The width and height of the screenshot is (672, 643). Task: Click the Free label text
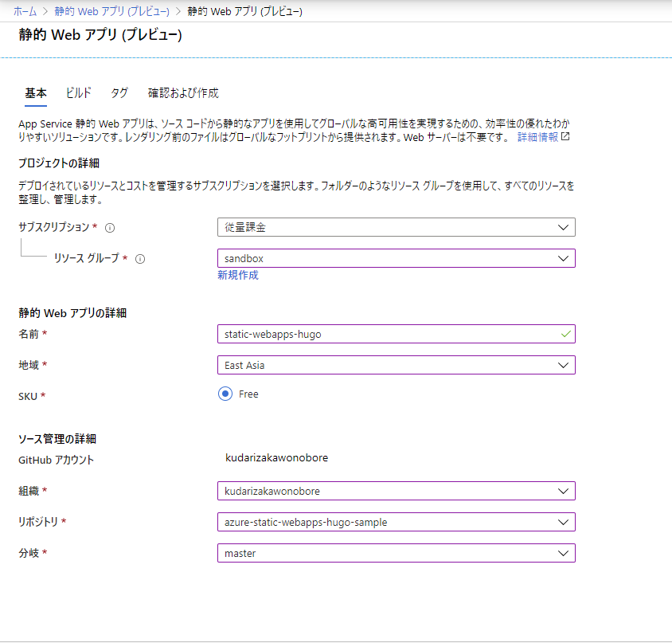248,394
